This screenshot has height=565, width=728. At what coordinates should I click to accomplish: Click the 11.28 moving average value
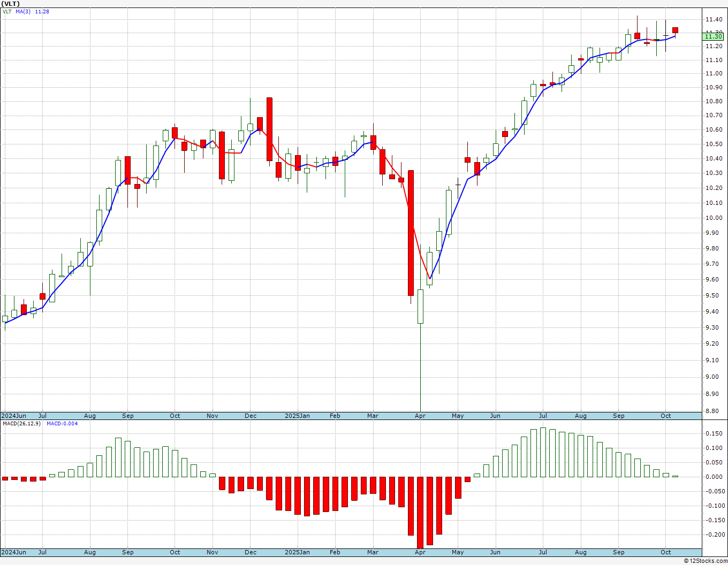(42, 11)
